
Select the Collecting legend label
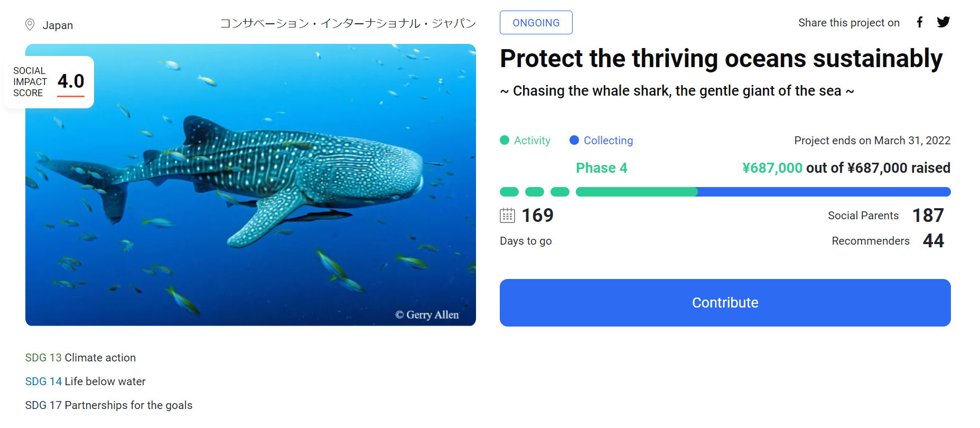(x=608, y=141)
